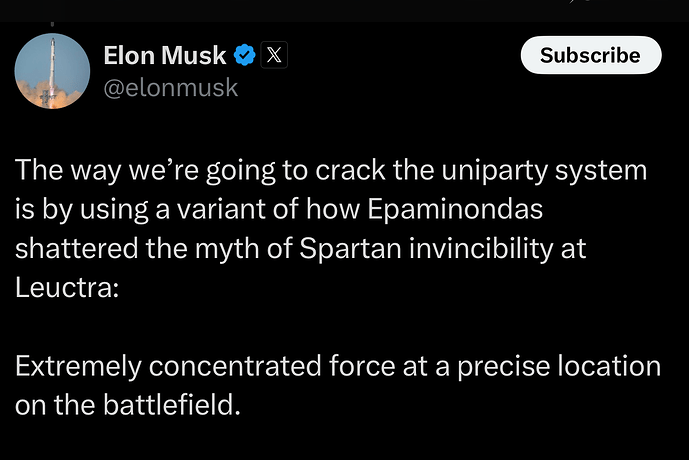Click the blank gap between tweet paragraphs
The width and height of the screenshot is (689, 460).
point(338,327)
